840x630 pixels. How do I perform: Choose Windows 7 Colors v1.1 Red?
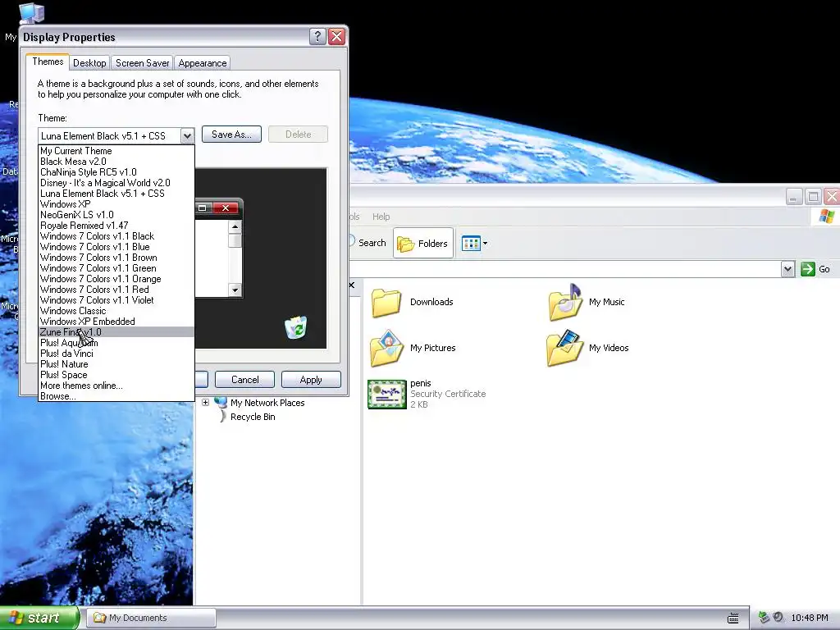pos(116,290)
